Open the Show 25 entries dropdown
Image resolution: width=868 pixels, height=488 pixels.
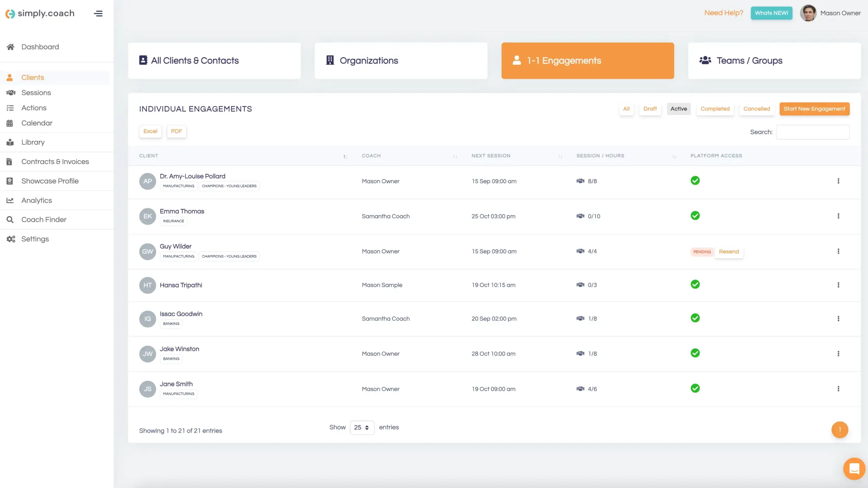pyautogui.click(x=362, y=428)
